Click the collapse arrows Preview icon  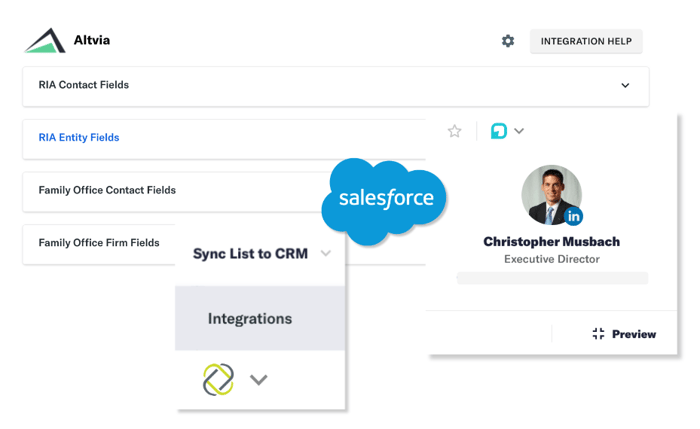(x=598, y=334)
